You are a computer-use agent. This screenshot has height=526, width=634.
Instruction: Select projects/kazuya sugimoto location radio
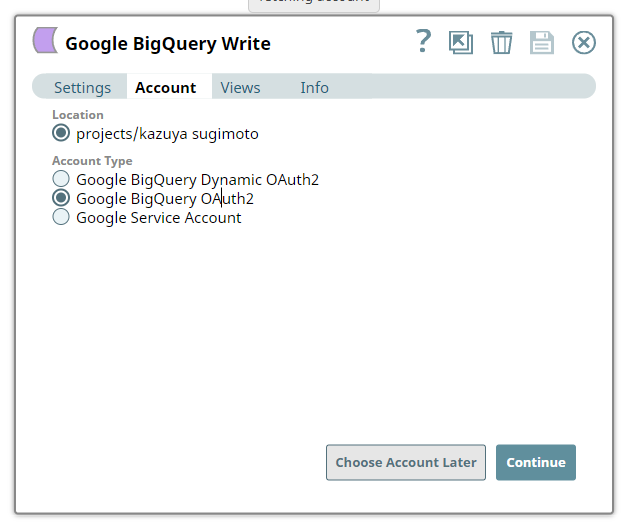click(61, 133)
